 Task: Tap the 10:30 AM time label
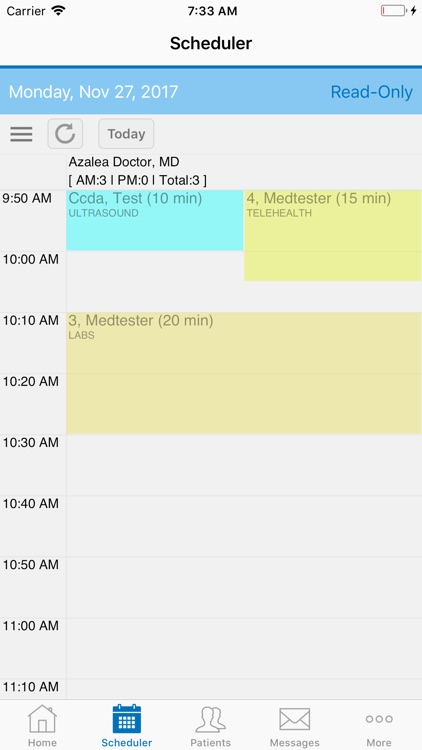(x=31, y=442)
